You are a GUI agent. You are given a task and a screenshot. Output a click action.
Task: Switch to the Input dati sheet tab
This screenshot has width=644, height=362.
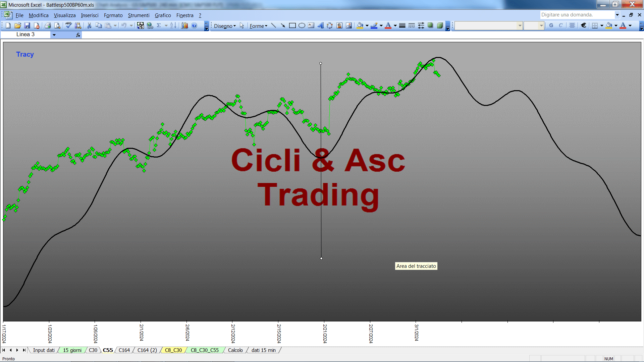(x=44, y=350)
